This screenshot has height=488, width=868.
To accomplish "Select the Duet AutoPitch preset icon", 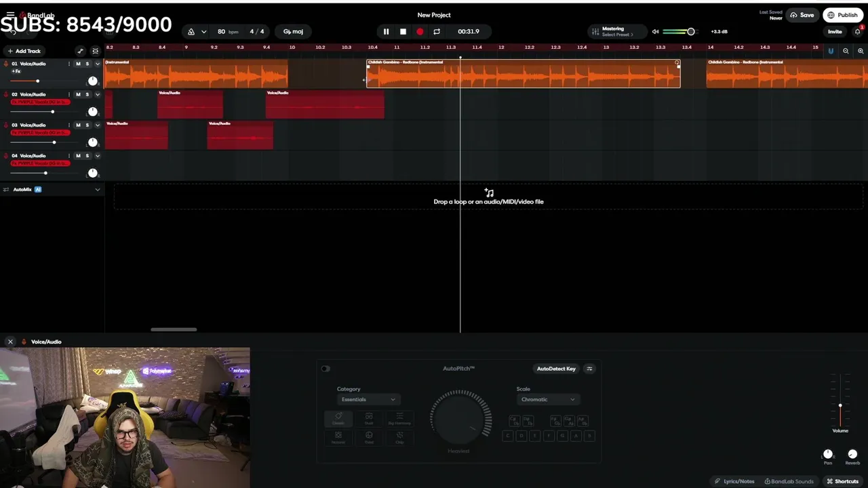I will click(x=369, y=419).
